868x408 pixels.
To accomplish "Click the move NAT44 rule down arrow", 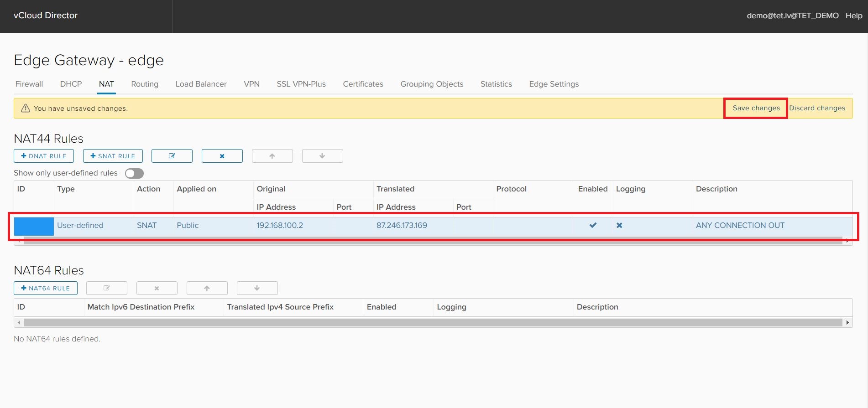I will click(x=323, y=156).
